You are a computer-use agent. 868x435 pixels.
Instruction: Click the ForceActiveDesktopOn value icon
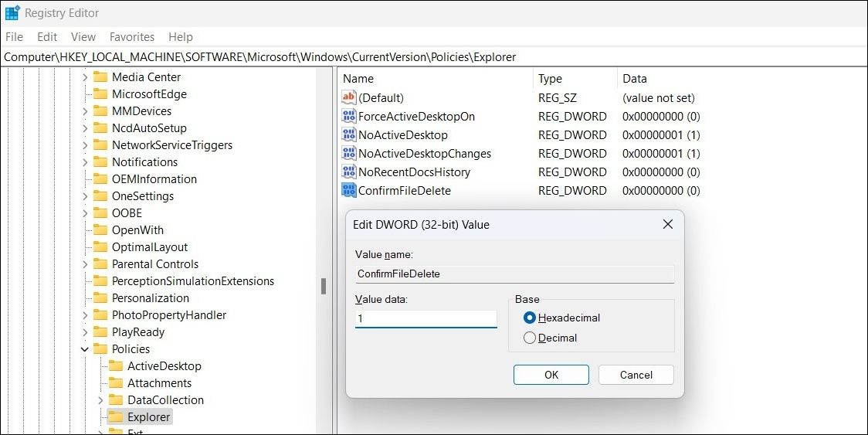tap(349, 117)
